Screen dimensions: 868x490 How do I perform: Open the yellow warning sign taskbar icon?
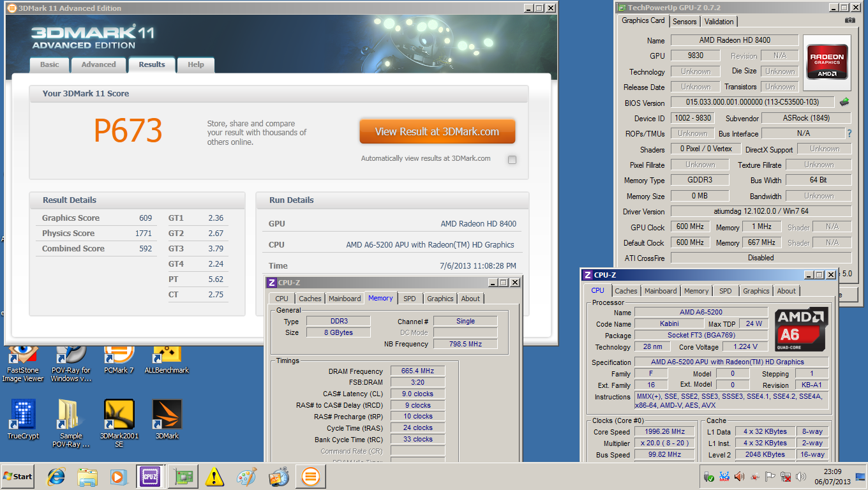[215, 477]
